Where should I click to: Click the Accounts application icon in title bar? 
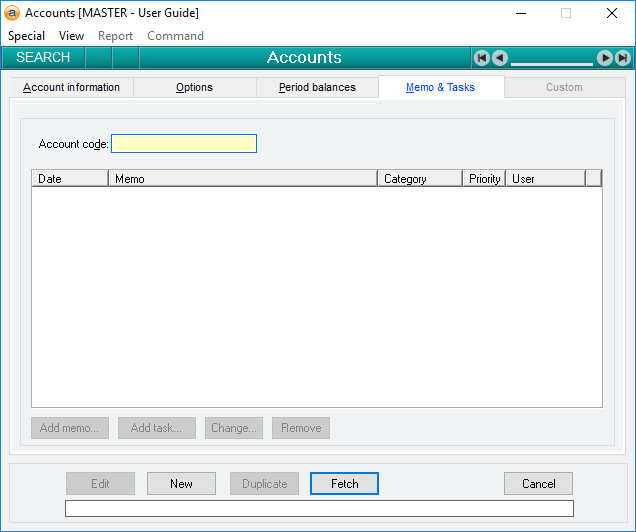click(12, 13)
